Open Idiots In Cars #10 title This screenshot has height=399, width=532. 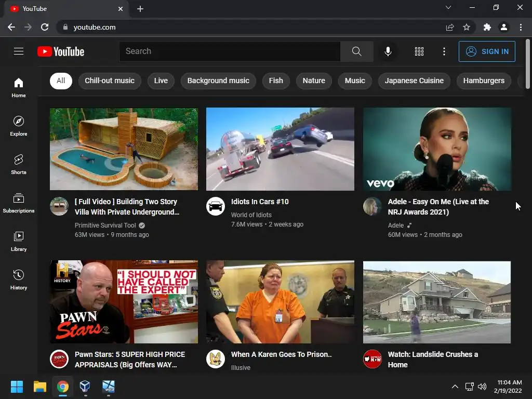260,202
